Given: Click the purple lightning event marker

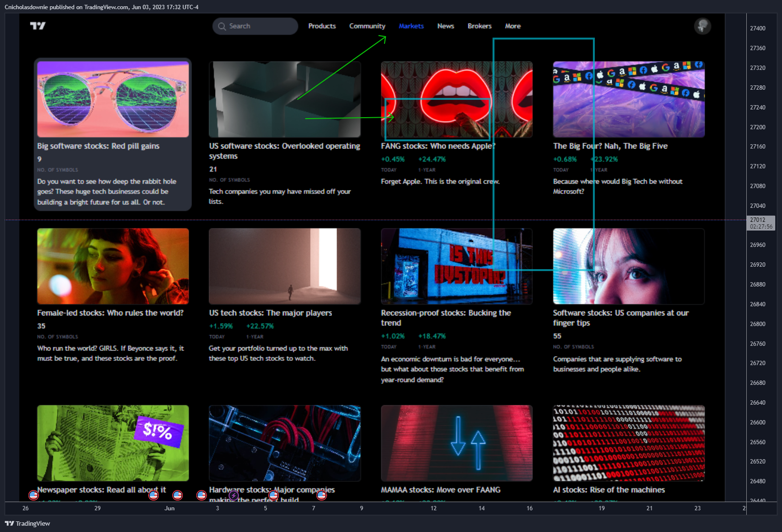Looking at the screenshot, I should coord(233,495).
